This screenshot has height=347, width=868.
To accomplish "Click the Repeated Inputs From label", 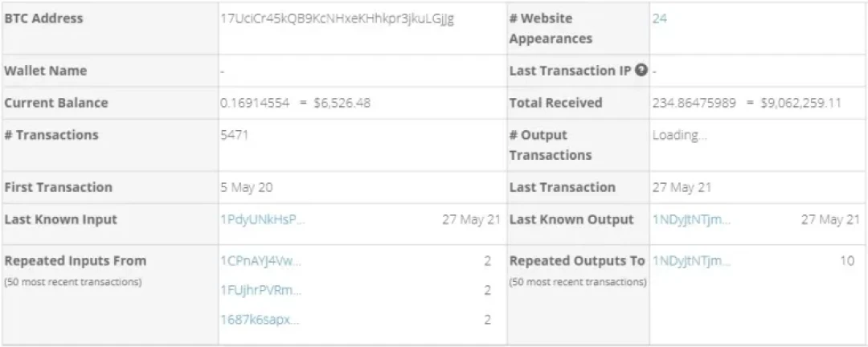I will (76, 261).
